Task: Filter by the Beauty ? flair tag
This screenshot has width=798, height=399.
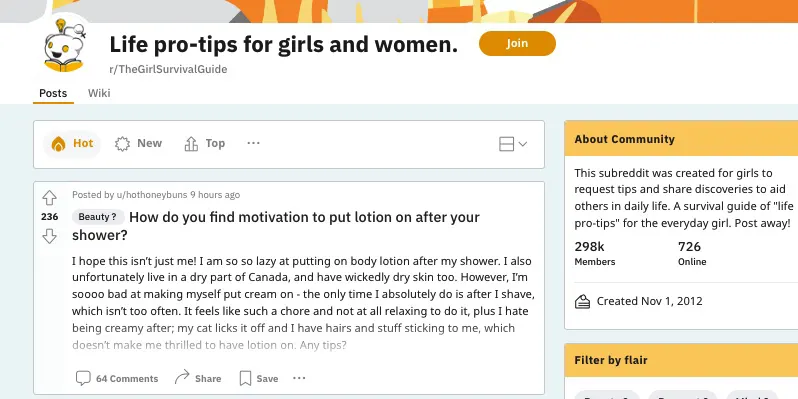Action: (98, 217)
